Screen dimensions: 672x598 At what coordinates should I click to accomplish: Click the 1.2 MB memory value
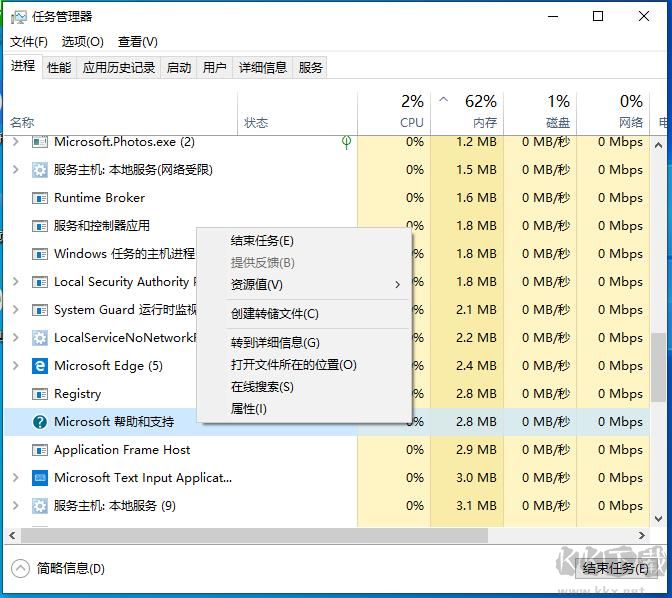(x=476, y=142)
